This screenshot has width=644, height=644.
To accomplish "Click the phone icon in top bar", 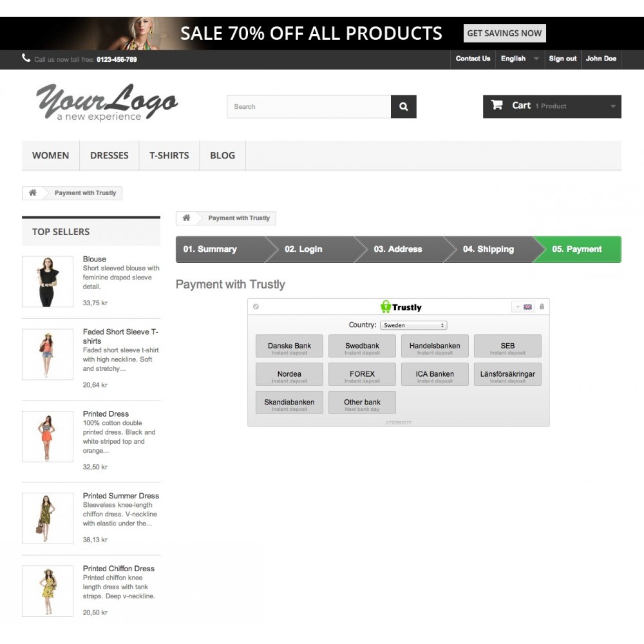I will click(26, 58).
